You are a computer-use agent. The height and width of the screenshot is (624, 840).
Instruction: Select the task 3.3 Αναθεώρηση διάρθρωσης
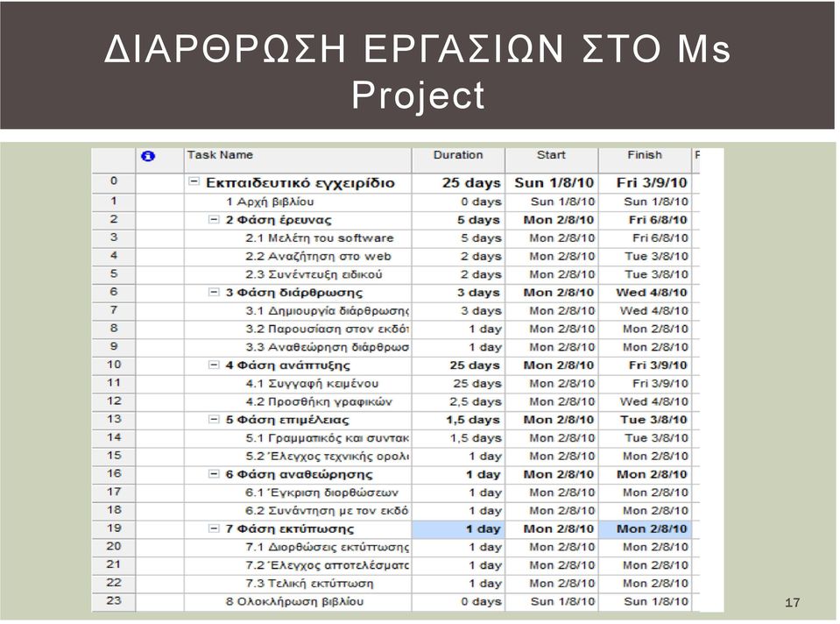click(x=328, y=347)
